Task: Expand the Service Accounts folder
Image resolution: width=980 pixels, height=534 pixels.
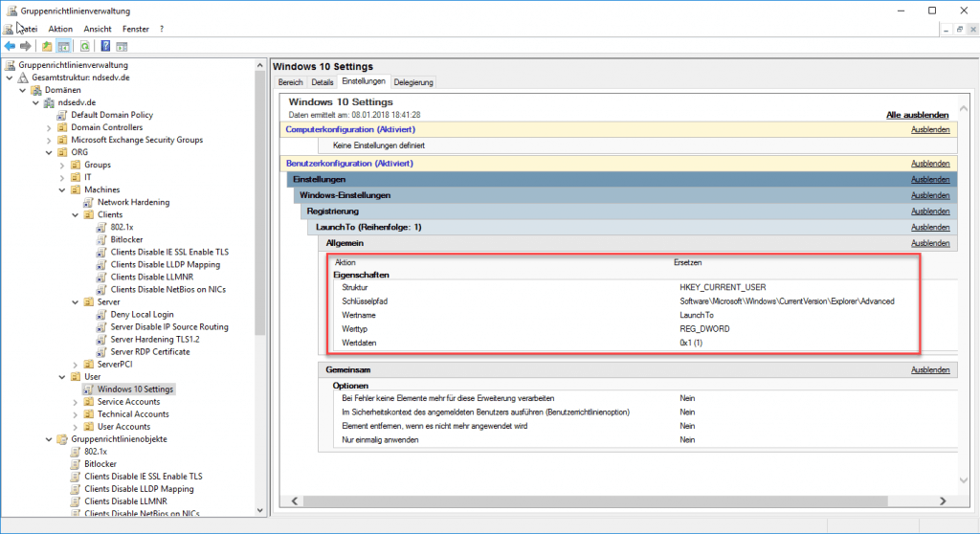Action: (76, 402)
